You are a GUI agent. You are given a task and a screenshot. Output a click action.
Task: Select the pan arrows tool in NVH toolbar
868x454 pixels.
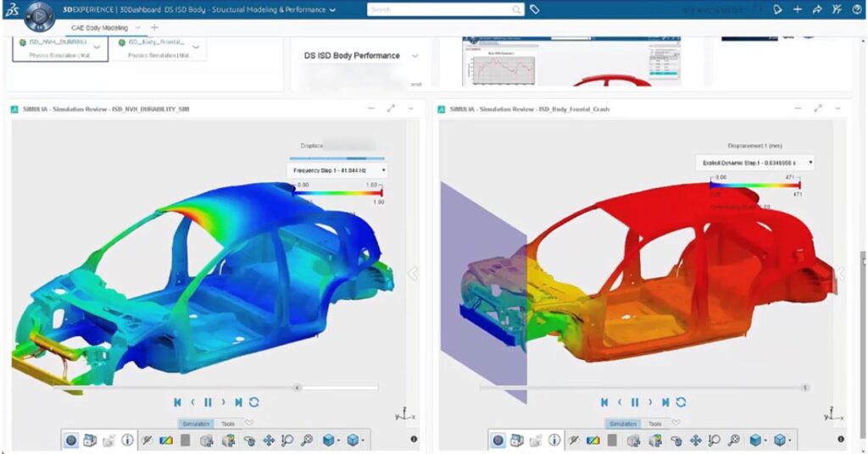click(x=269, y=440)
